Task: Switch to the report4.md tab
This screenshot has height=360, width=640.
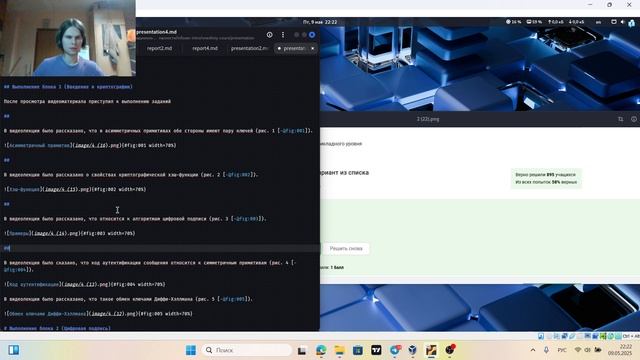Action: pos(205,48)
